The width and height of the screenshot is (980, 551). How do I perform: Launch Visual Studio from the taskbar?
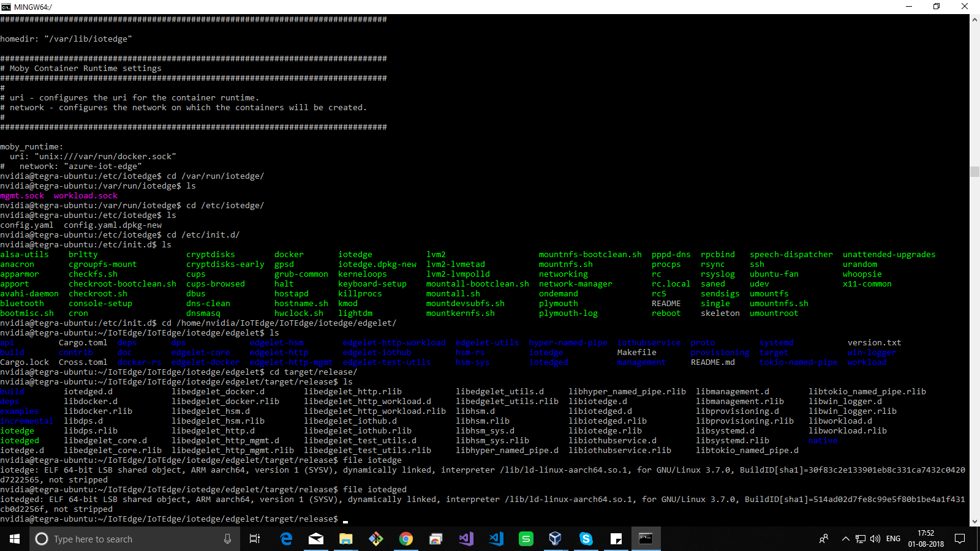pyautogui.click(x=466, y=539)
